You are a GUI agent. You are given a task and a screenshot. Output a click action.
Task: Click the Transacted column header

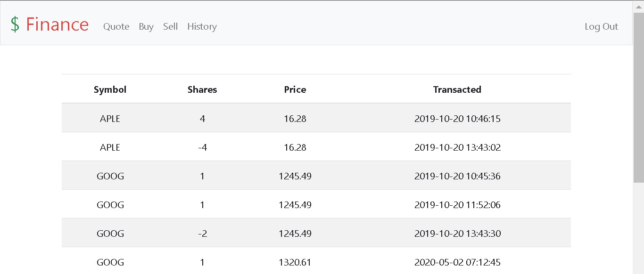point(457,89)
